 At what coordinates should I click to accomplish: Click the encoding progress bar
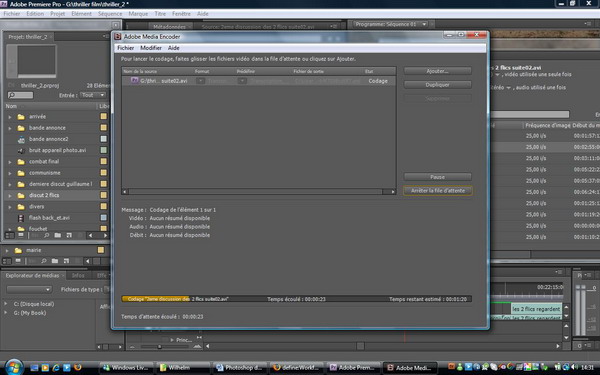297,299
